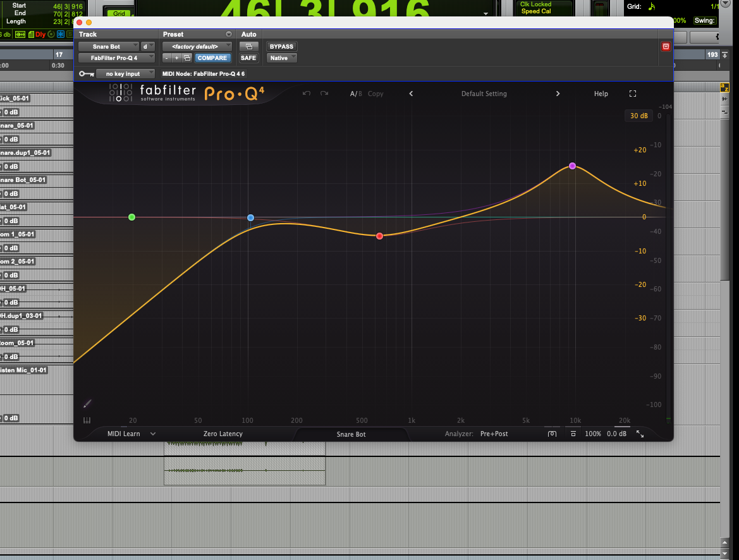Click the Snare Bot instance tab
The height and width of the screenshot is (560, 739).
click(x=351, y=434)
